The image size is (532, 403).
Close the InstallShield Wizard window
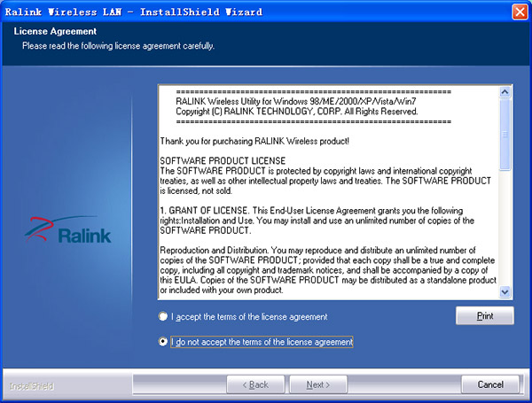520,11
